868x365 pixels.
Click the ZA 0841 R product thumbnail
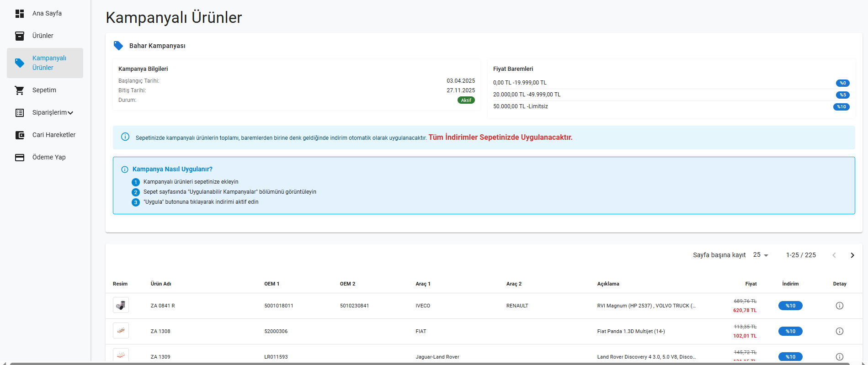tap(121, 305)
